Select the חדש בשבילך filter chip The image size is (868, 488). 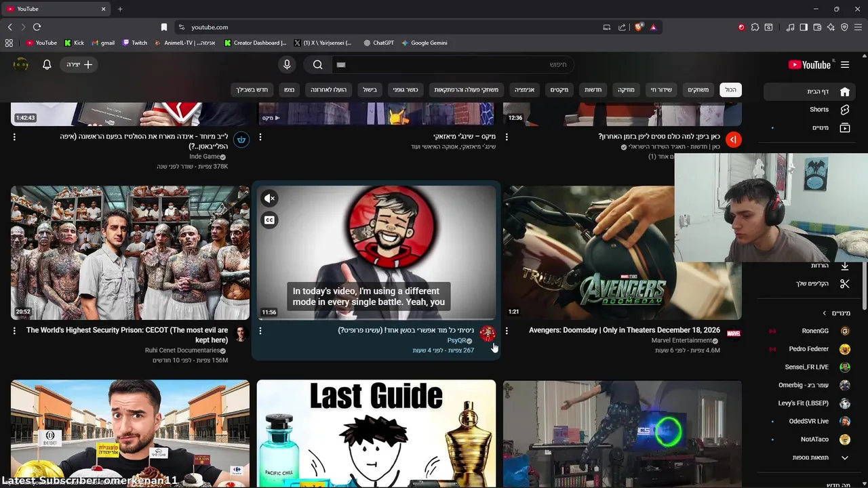(x=252, y=89)
